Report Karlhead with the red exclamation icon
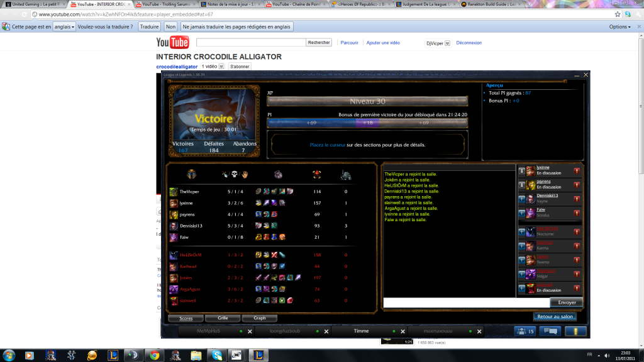This screenshot has width=644, height=362. (577, 246)
